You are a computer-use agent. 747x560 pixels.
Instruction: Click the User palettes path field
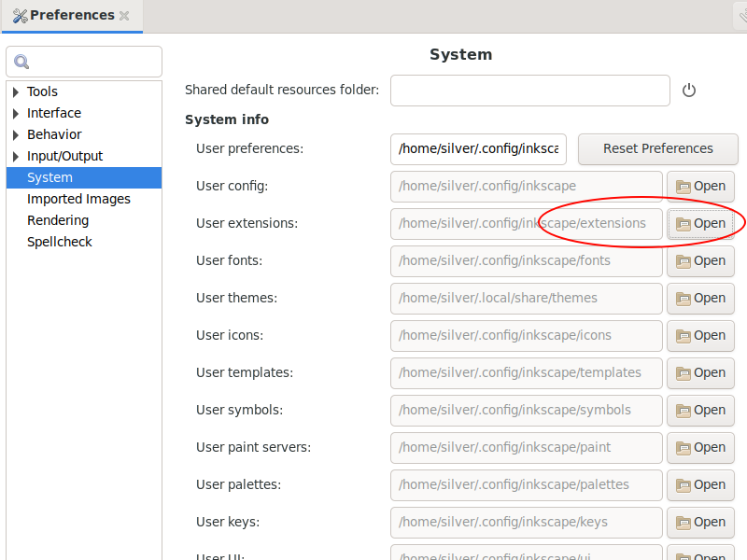[x=527, y=484]
